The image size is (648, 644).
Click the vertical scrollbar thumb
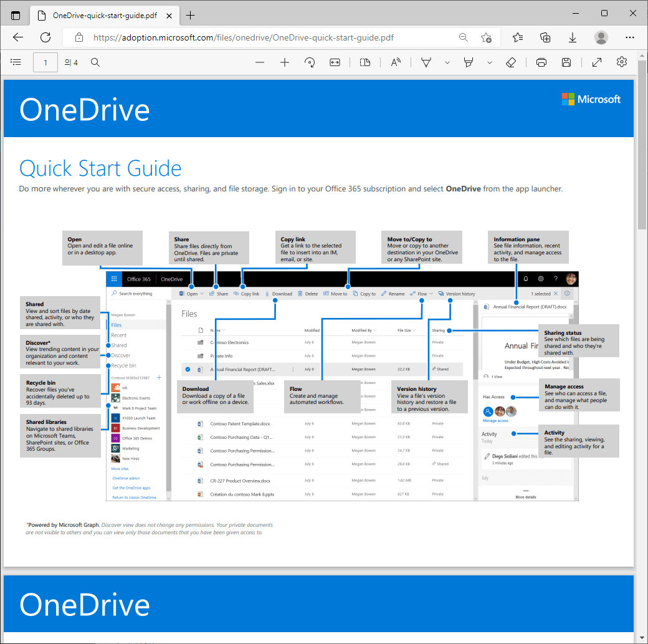[x=642, y=145]
